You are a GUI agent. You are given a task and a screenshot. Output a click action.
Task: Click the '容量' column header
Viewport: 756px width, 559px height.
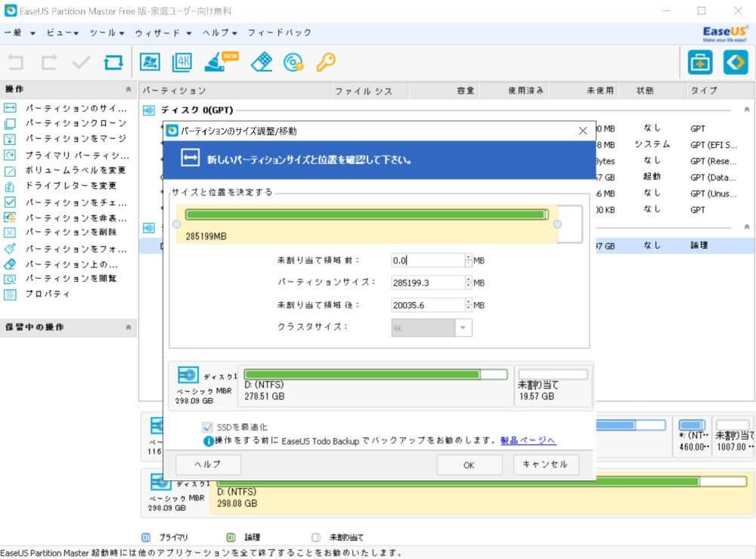pyautogui.click(x=444, y=91)
